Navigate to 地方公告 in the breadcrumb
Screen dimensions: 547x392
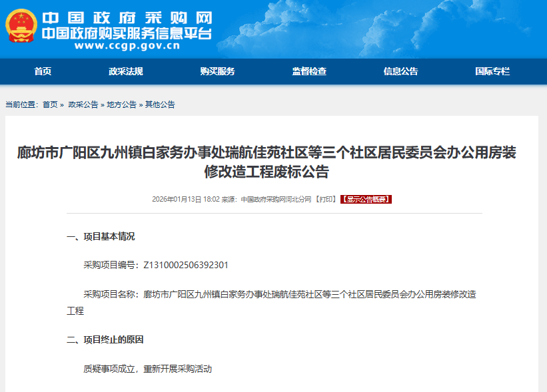pos(122,104)
